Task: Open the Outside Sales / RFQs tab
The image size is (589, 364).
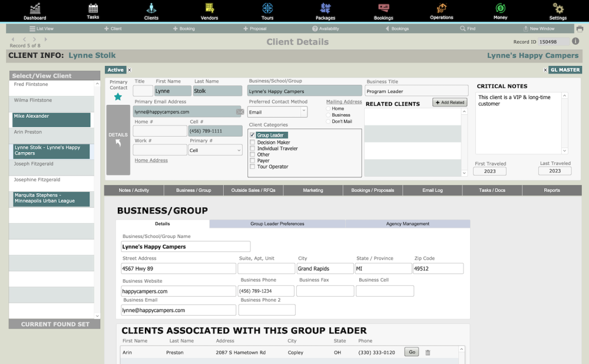Action: [x=253, y=190]
